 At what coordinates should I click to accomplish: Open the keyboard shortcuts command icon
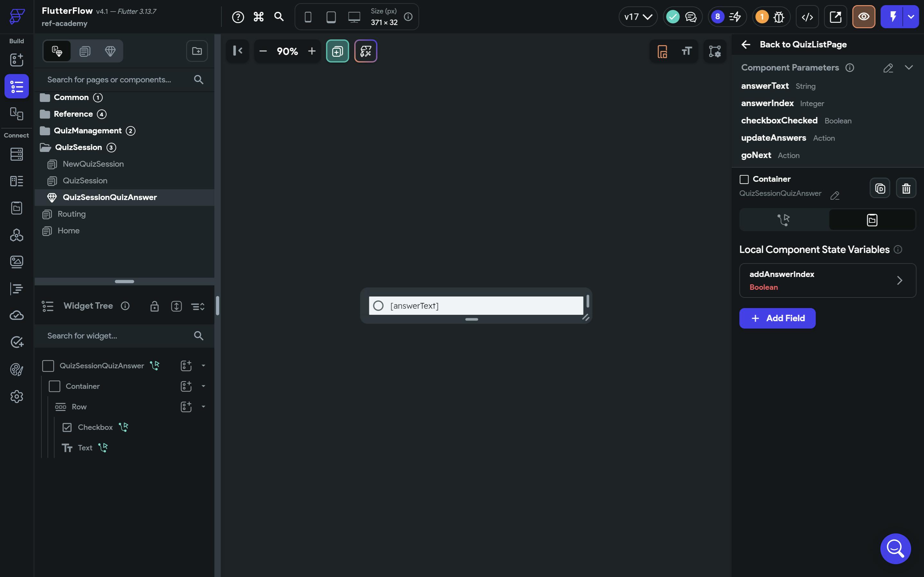[259, 17]
